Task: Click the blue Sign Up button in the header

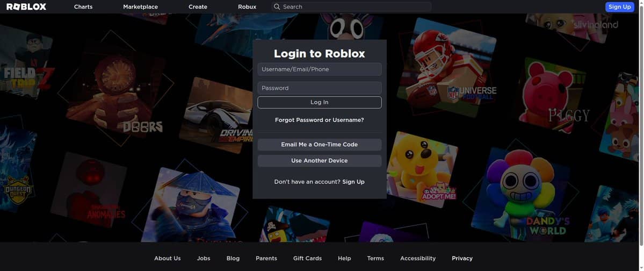Action: point(619,6)
